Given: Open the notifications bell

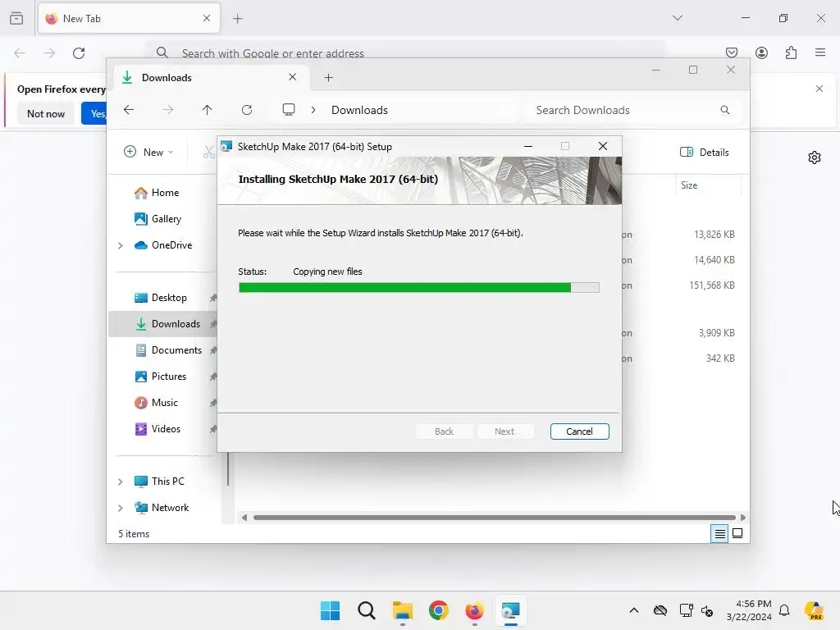Looking at the screenshot, I should tap(784, 610).
